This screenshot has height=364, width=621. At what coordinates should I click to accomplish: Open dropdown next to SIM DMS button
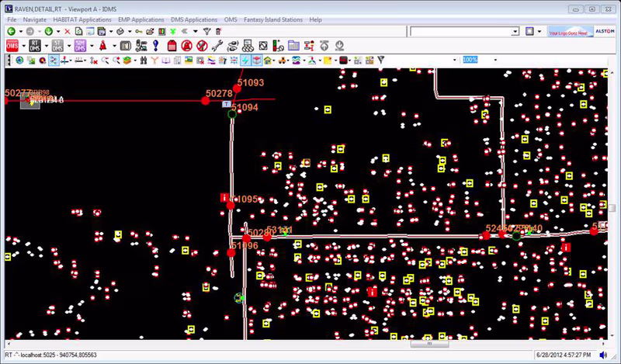pyautogui.click(x=92, y=46)
